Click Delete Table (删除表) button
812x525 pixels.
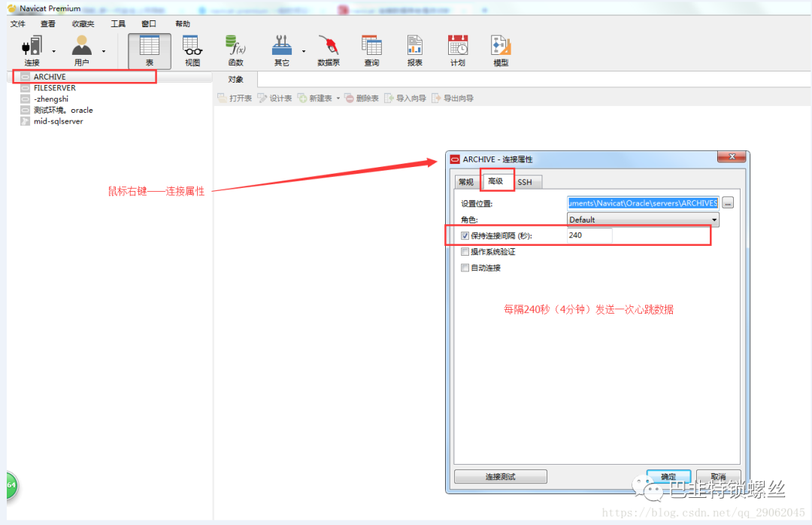click(362, 98)
